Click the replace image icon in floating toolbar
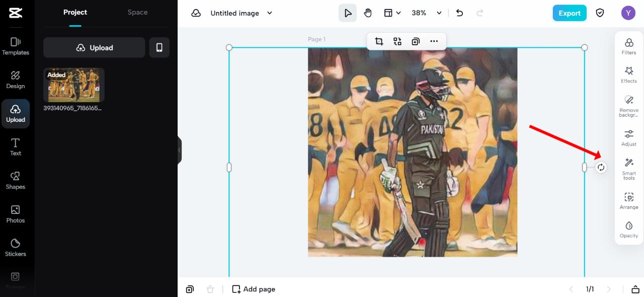 (x=397, y=41)
